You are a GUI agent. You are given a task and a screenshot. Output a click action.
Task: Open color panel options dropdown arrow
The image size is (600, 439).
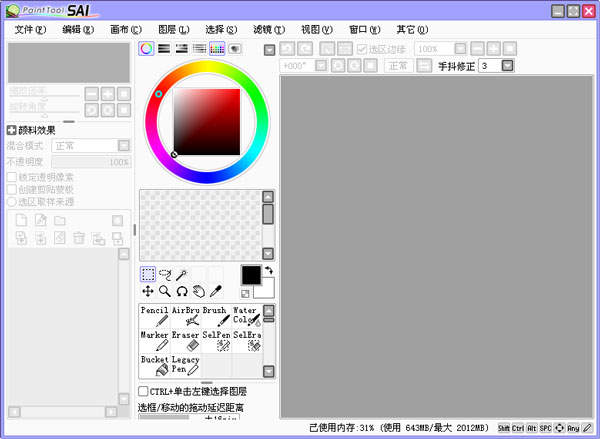tap(269, 50)
